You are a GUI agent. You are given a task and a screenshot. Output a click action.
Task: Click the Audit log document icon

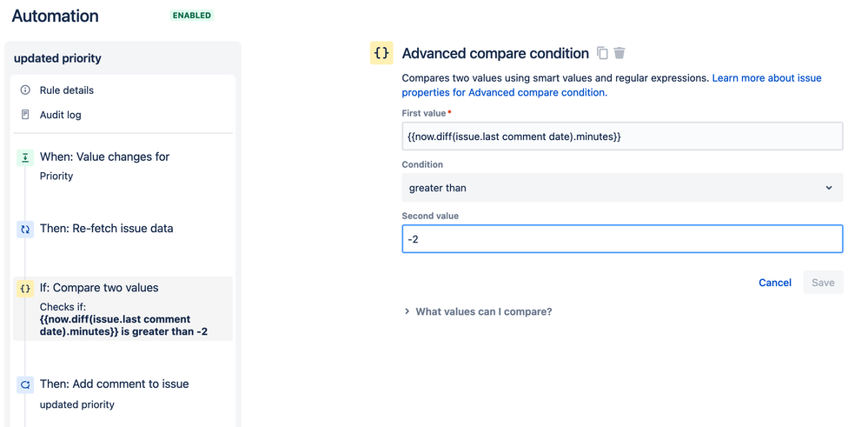tap(25, 115)
